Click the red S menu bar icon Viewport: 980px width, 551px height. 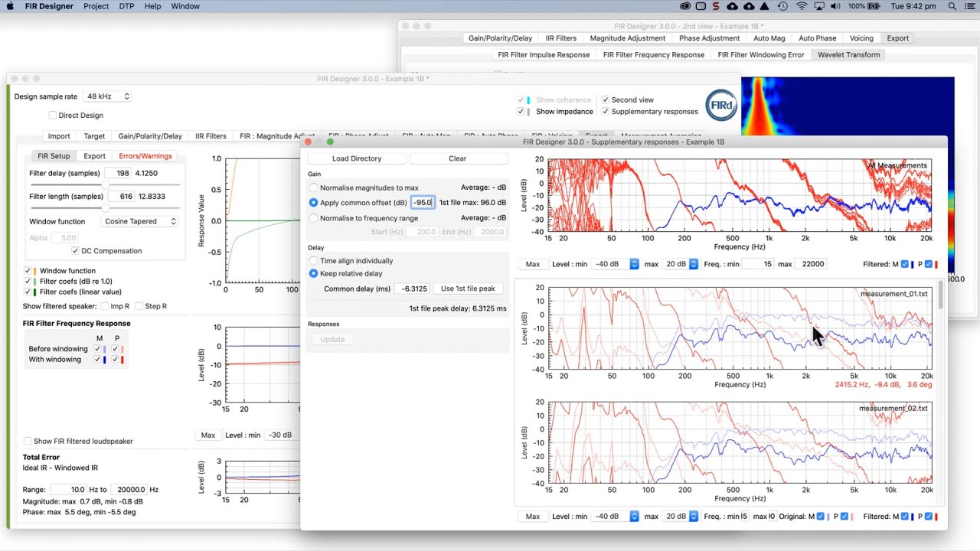[x=716, y=6]
